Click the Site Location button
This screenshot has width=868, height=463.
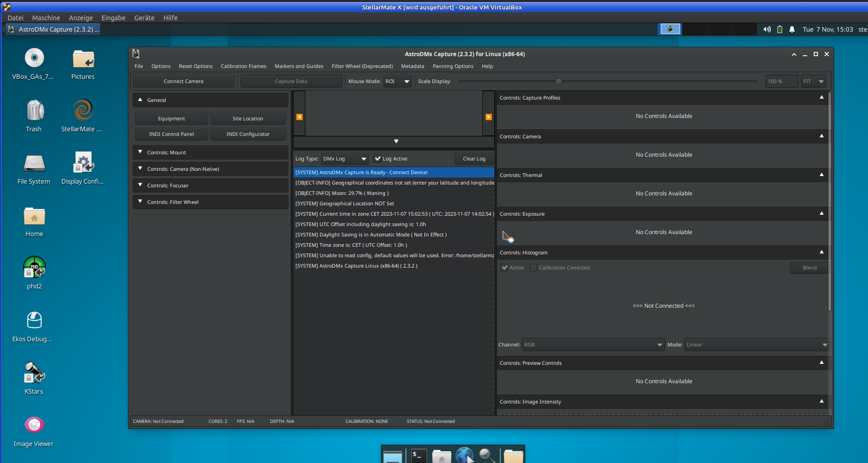point(248,118)
